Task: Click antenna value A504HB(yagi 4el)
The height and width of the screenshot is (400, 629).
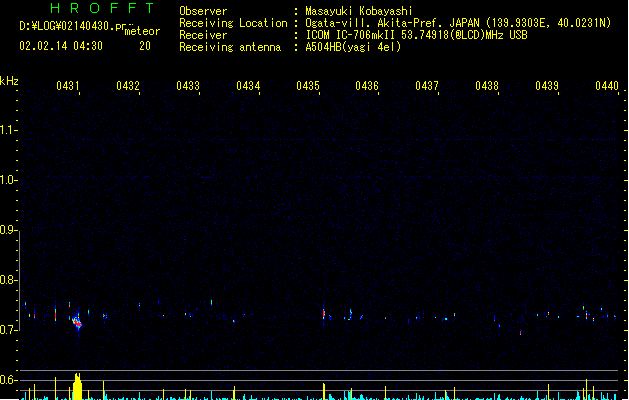Action: (353, 47)
